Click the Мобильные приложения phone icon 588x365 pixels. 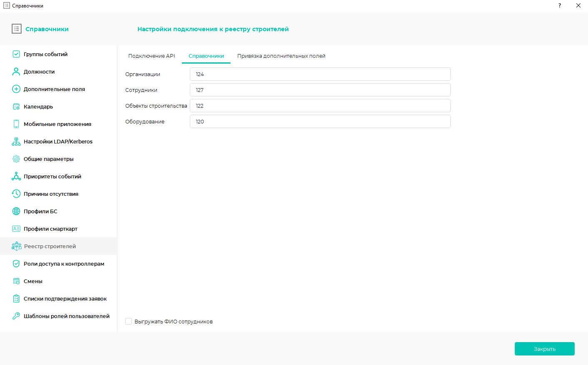tap(16, 124)
